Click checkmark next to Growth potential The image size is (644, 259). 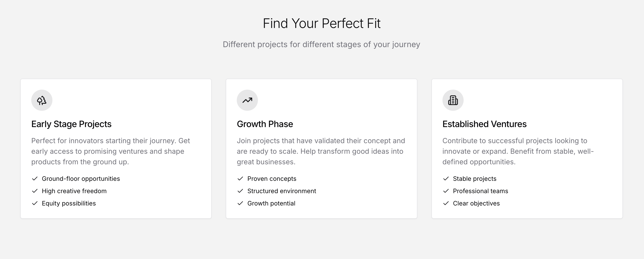(x=240, y=203)
